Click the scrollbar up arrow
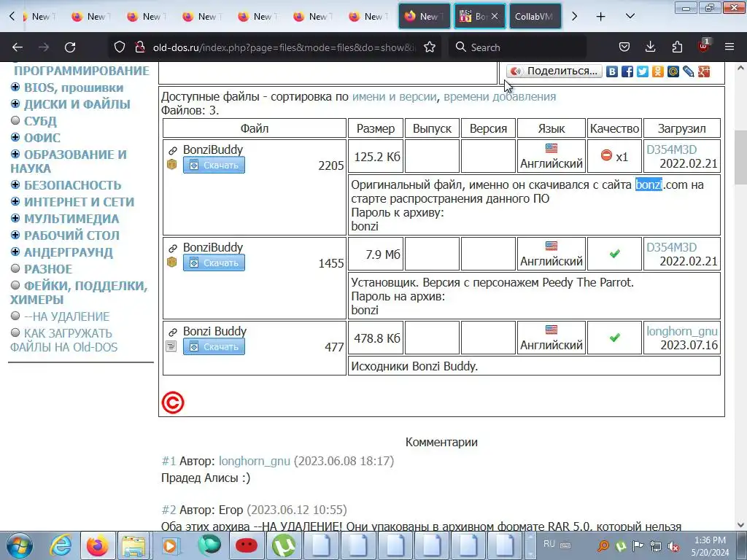Screen dimensions: 747x560 pyautogui.click(x=740, y=68)
